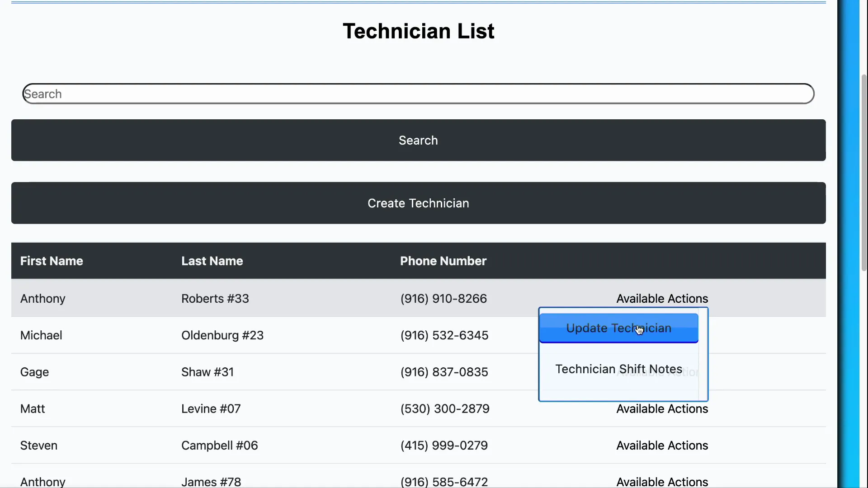Click the Last Name column header
The width and height of the screenshot is (868, 488).
212,261
